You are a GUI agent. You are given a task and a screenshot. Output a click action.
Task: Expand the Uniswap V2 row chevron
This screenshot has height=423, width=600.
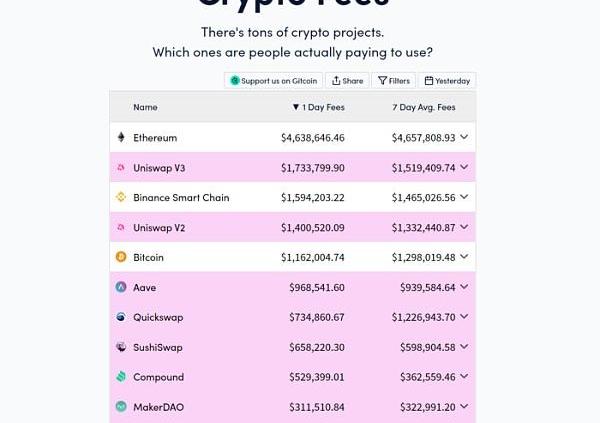464,227
